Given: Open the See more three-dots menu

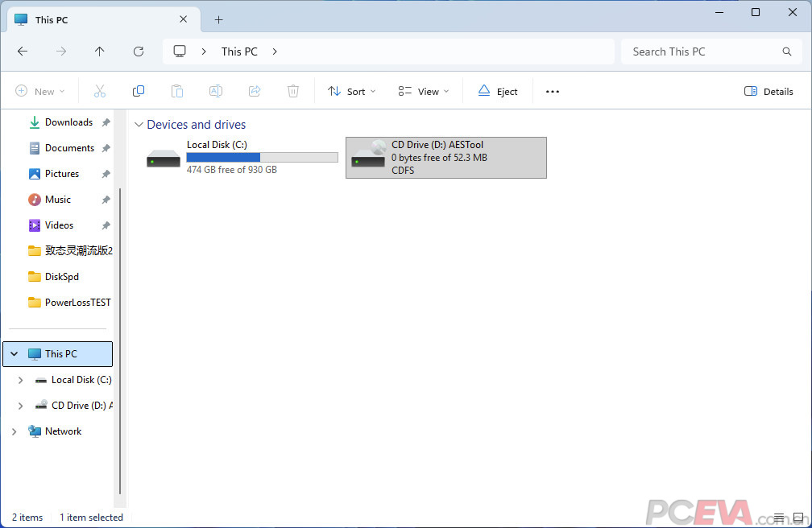Looking at the screenshot, I should [x=552, y=92].
